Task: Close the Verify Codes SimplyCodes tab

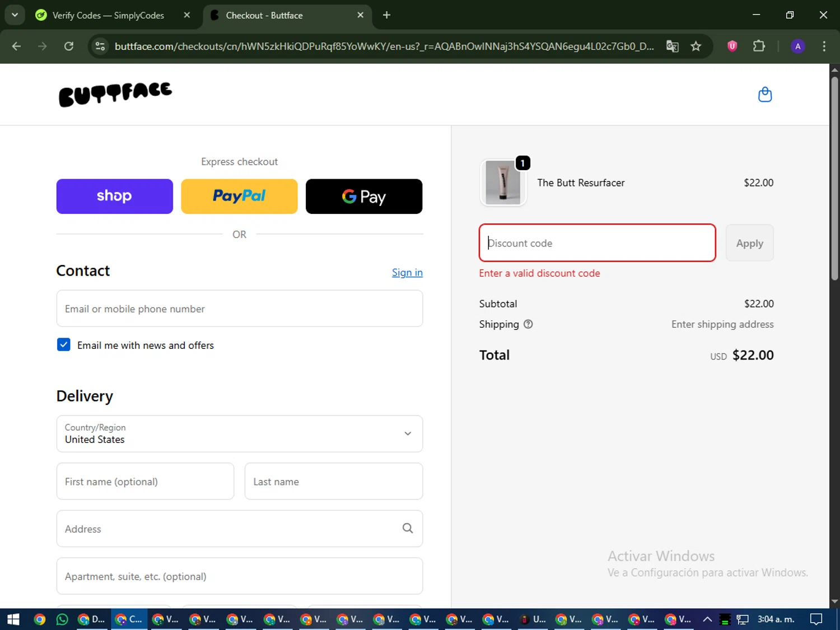Action: pyautogui.click(x=187, y=15)
